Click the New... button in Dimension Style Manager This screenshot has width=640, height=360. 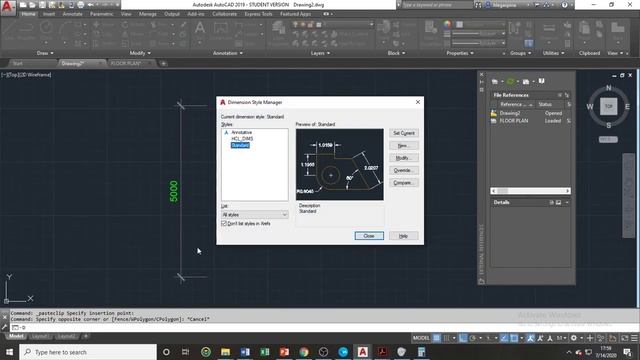tap(404, 146)
